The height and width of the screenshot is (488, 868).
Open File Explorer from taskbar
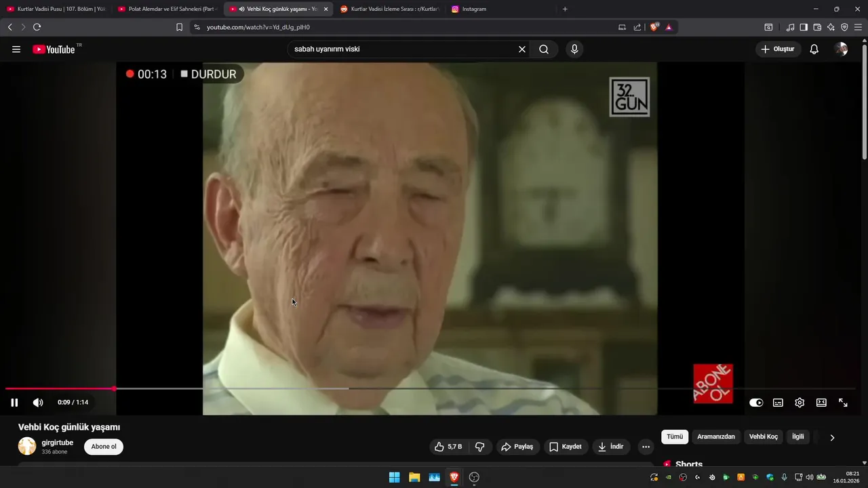click(414, 477)
